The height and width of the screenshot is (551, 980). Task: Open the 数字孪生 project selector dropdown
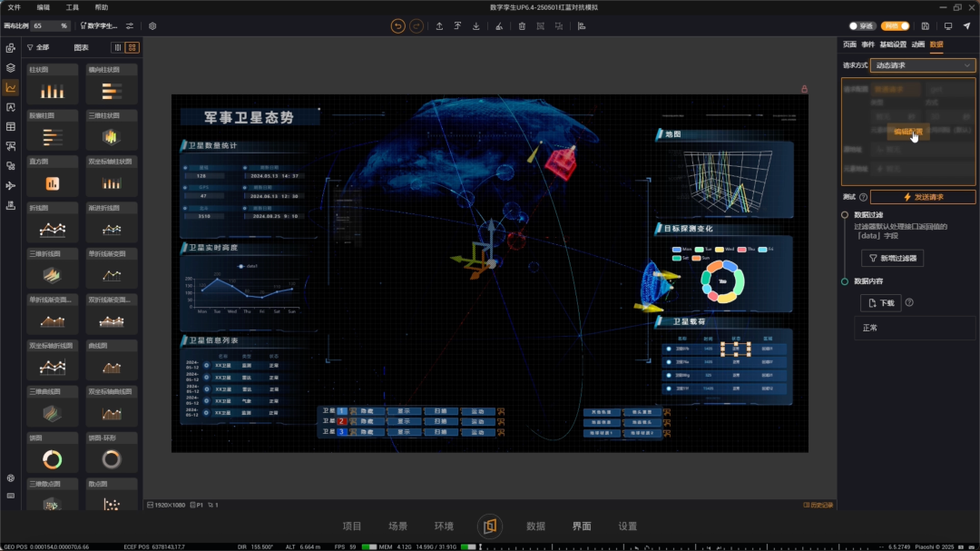pos(101,26)
